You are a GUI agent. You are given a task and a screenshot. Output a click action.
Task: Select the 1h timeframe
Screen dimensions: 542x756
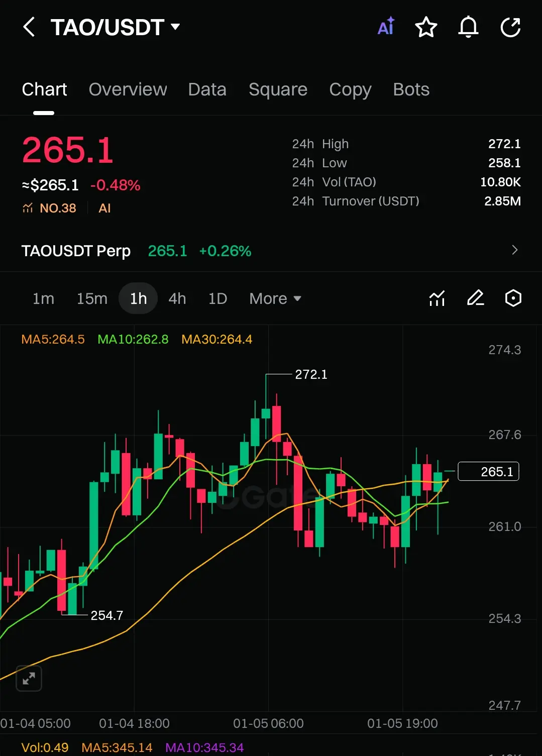(x=138, y=298)
